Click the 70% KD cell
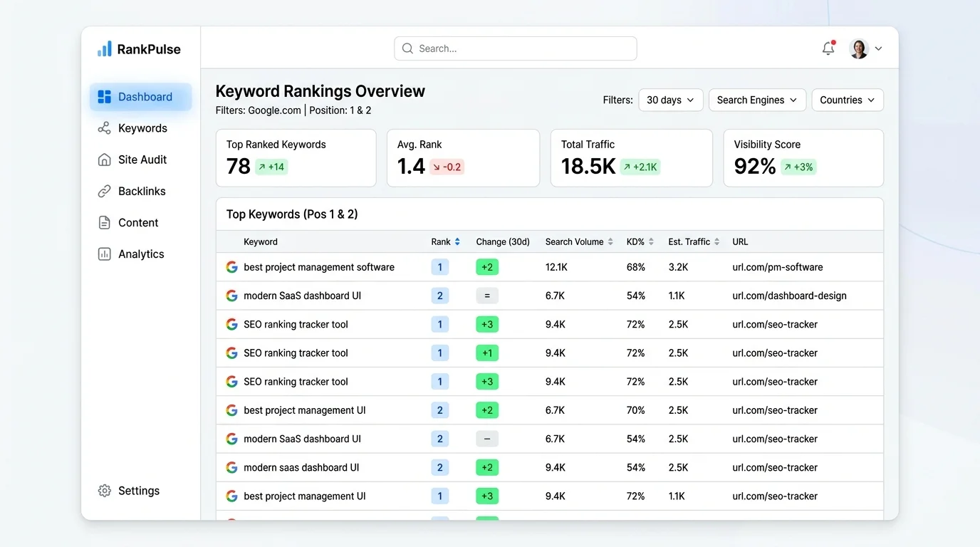This screenshot has width=980, height=547. point(636,410)
